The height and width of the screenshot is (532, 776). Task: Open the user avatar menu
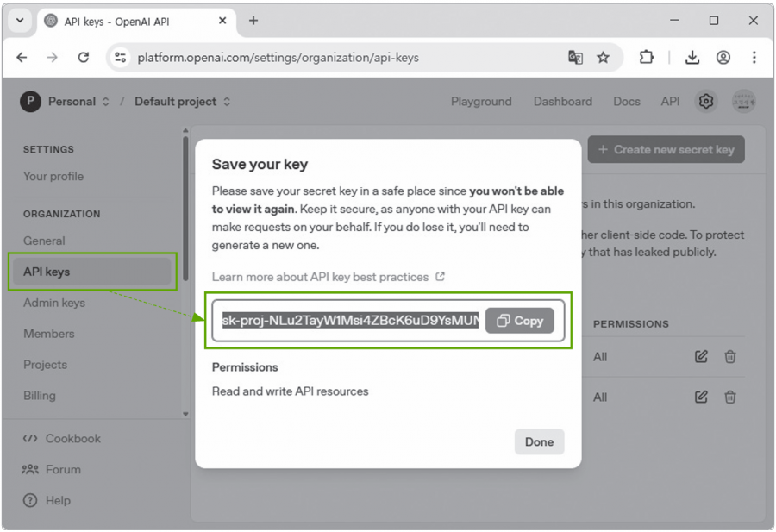point(743,102)
